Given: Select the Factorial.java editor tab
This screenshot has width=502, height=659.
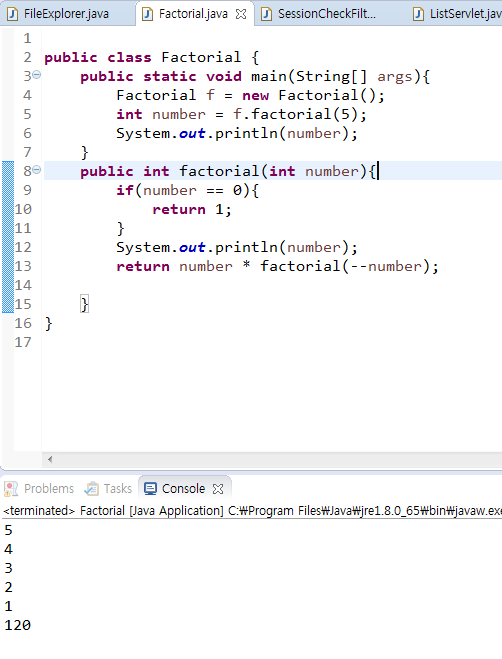Looking at the screenshot, I should point(193,14).
